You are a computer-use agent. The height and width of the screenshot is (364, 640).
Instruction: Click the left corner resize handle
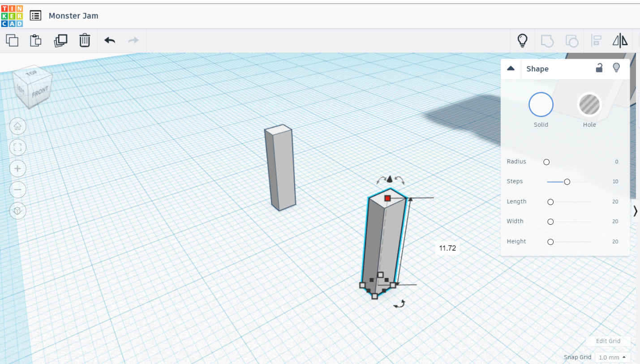click(362, 285)
